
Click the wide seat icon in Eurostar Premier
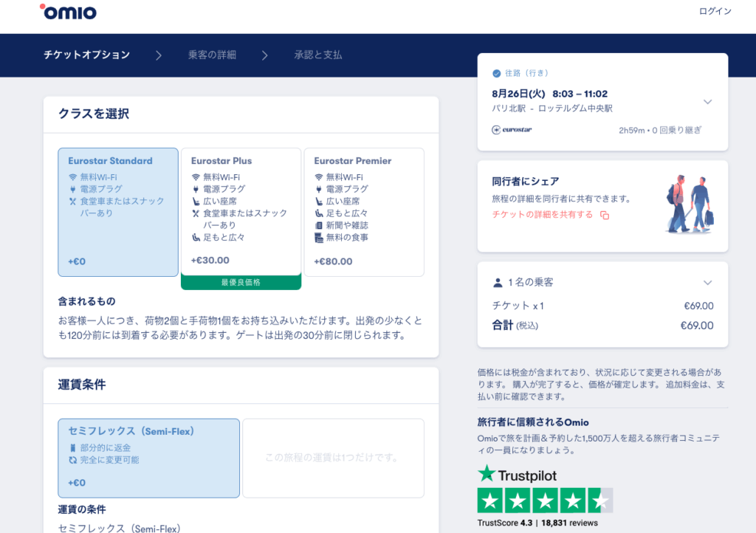point(319,202)
